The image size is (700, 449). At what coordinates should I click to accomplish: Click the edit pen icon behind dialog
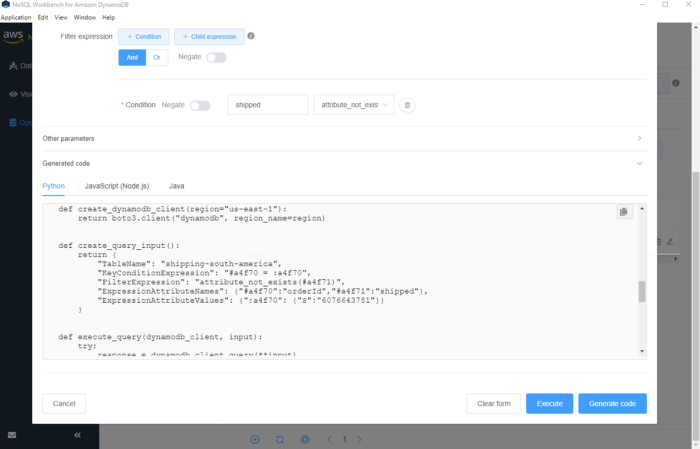click(x=670, y=242)
